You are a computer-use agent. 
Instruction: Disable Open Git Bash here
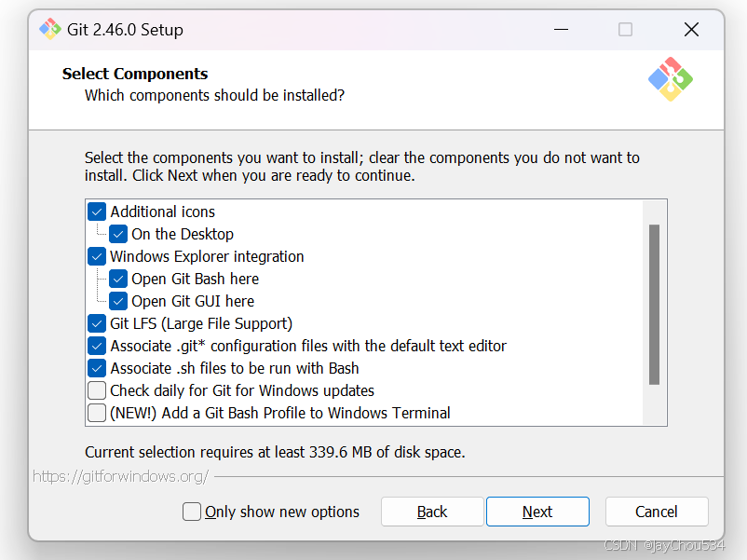coord(118,279)
